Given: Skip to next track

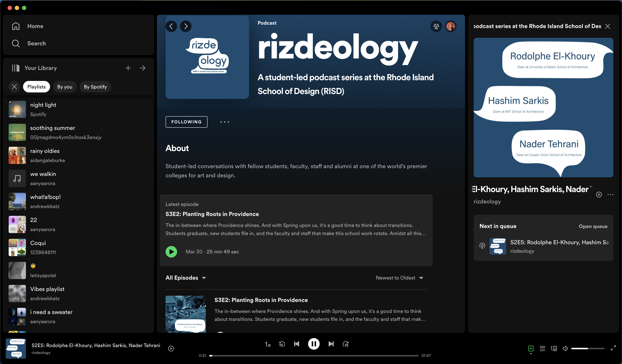Looking at the screenshot, I should click(x=331, y=344).
